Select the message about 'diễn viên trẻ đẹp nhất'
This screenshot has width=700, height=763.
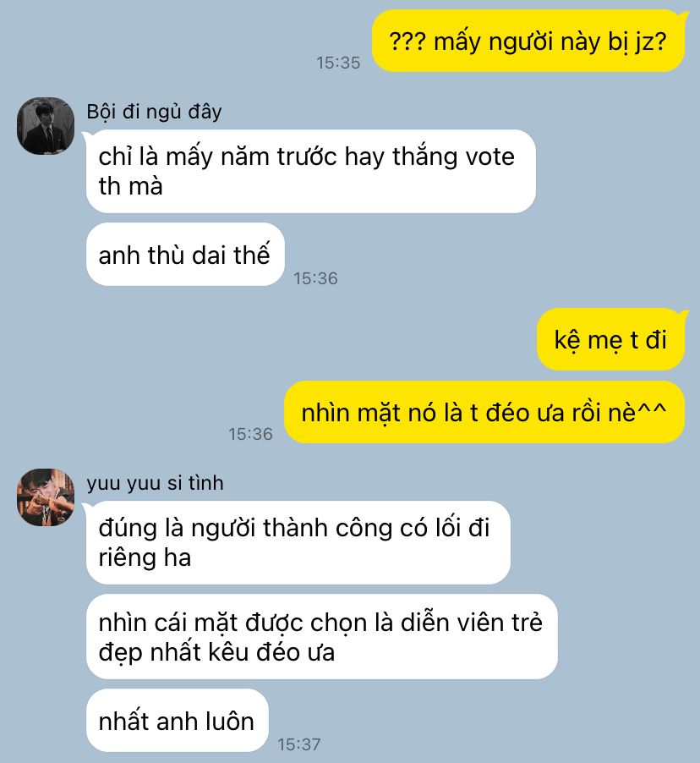click(x=321, y=636)
